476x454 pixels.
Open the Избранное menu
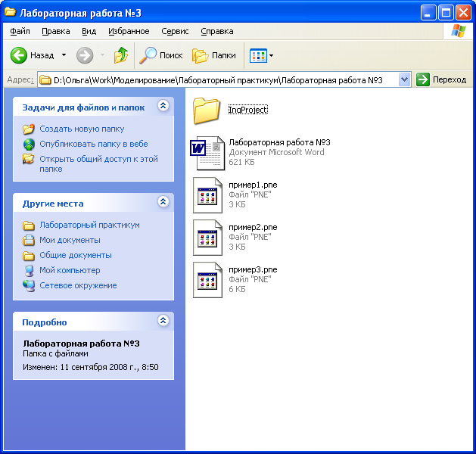pos(129,31)
